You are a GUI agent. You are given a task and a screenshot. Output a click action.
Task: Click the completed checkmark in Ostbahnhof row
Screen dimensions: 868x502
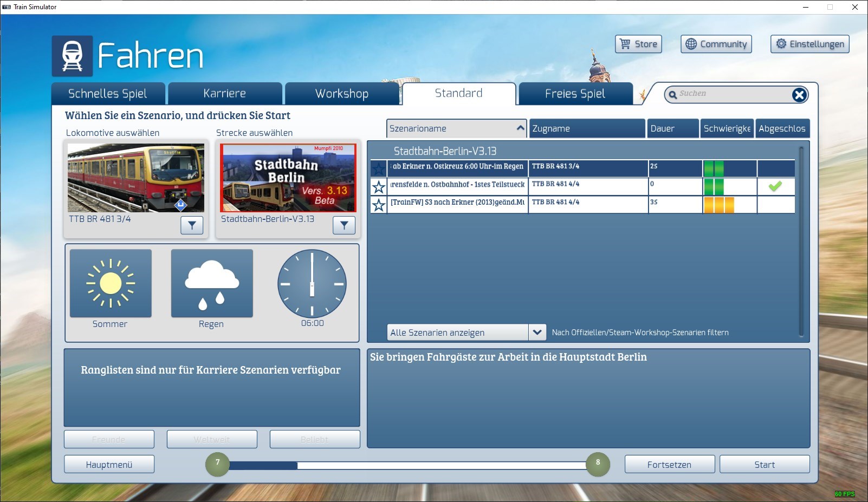pyautogui.click(x=775, y=186)
